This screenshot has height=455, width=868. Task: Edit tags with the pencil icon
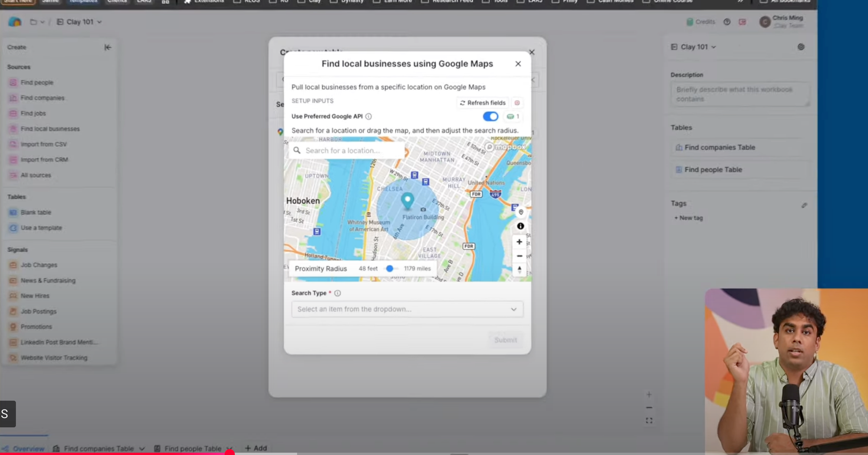[804, 205]
